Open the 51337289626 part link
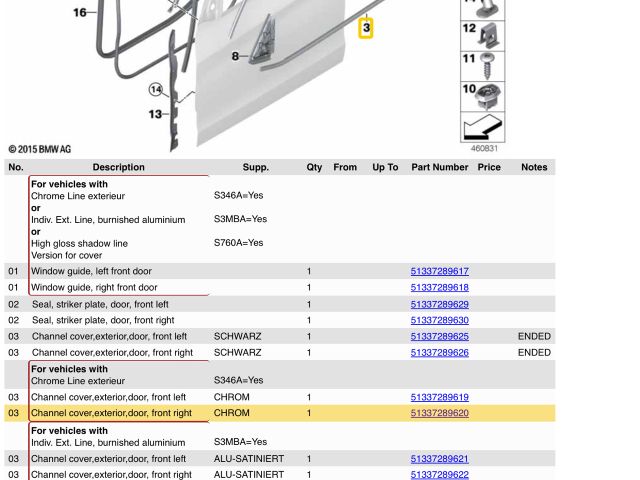The width and height of the screenshot is (640, 480). point(439,353)
